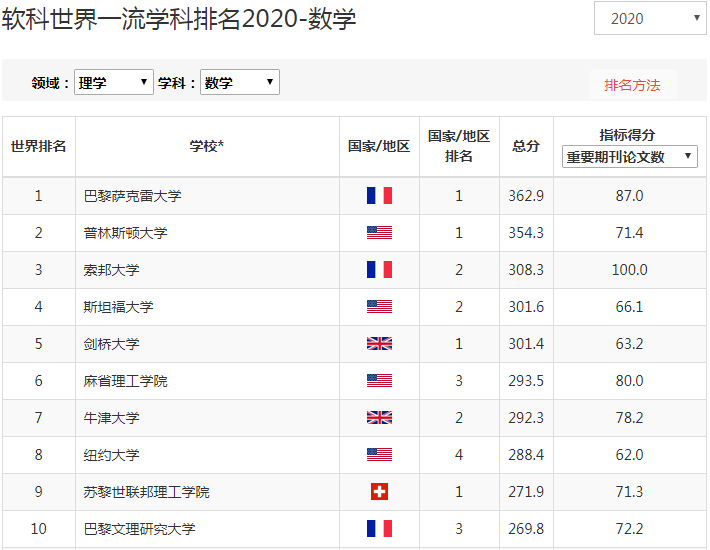Click the 国家/地区排名 column header

(459, 146)
